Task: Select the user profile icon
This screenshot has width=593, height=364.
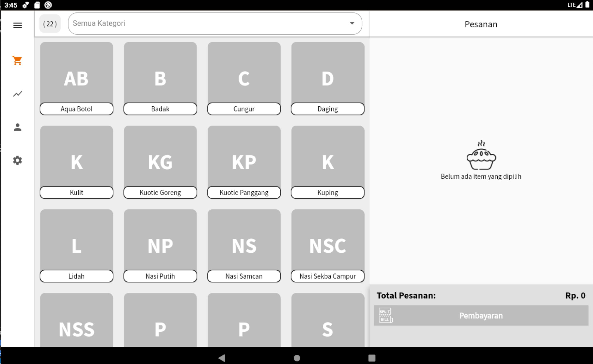Action: pyautogui.click(x=17, y=127)
